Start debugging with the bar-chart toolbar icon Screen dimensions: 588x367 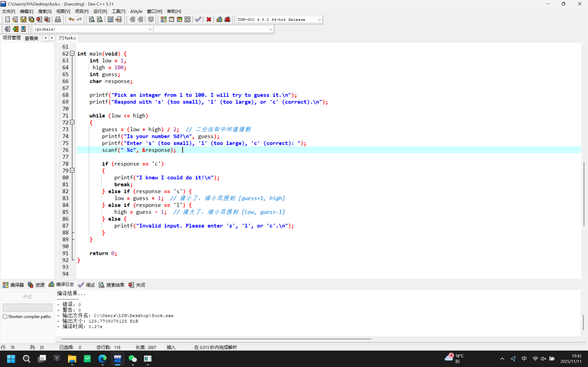tap(219, 19)
